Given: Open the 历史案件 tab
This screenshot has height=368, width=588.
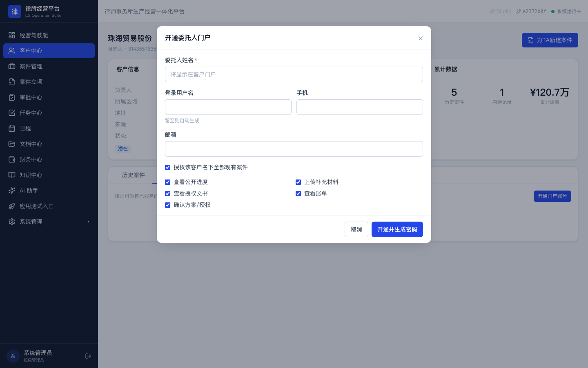Looking at the screenshot, I should click(x=134, y=175).
